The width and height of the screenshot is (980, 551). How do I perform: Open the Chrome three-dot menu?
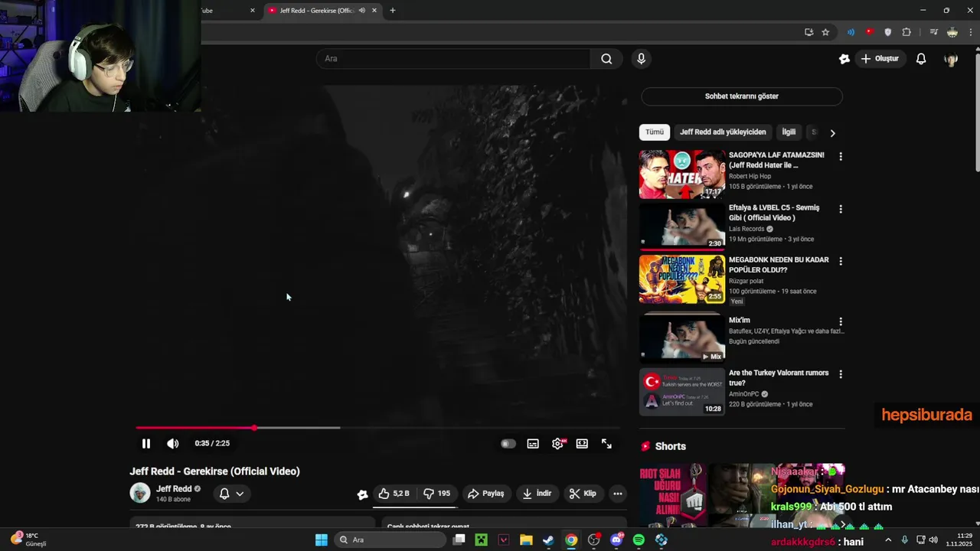(971, 32)
